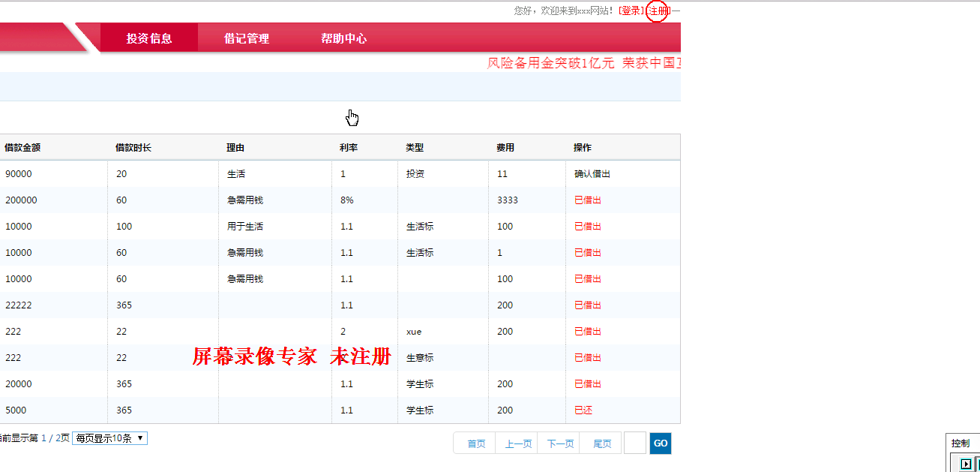Click the 类型 column header
Screen dimensions: 980x472
[x=415, y=148]
